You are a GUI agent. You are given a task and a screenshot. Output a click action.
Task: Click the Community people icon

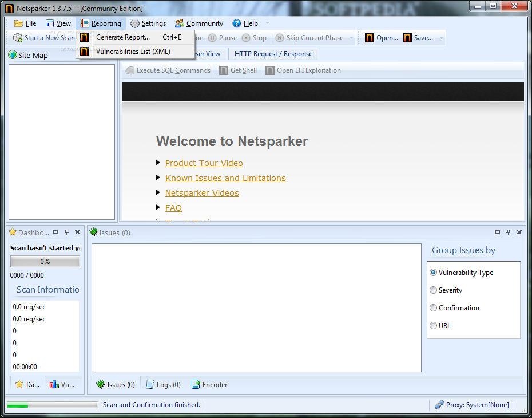(x=180, y=23)
